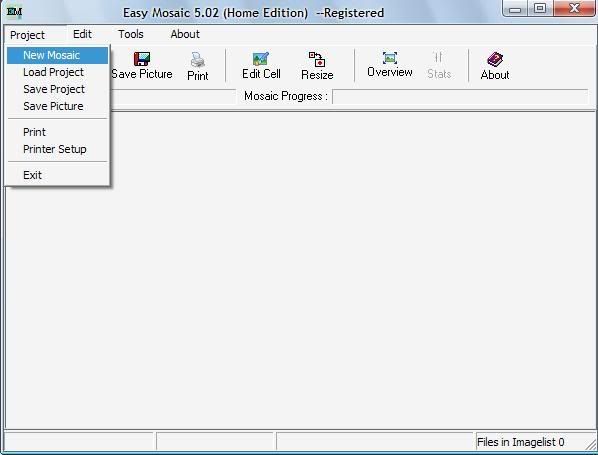Select the Resize toolbar icon
This screenshot has height=455, width=598.
click(317, 59)
